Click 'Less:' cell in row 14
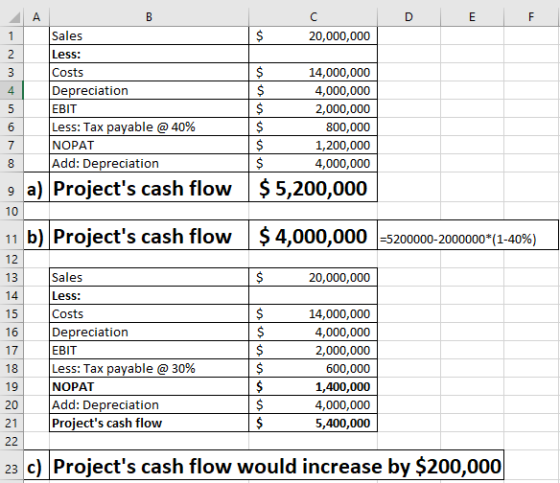The image size is (560, 483). 149,295
